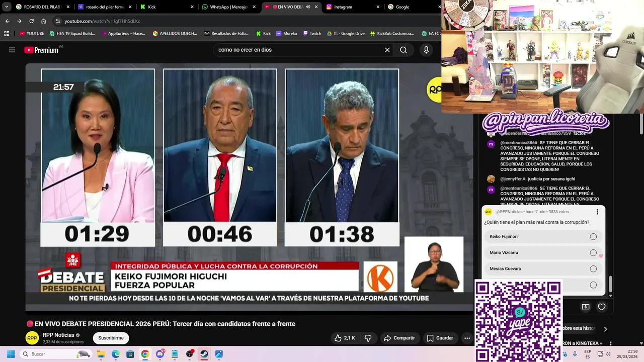Image resolution: width=644 pixels, height=362 pixels.
Task: Run search with the magnifier button
Action: pyautogui.click(x=404, y=50)
